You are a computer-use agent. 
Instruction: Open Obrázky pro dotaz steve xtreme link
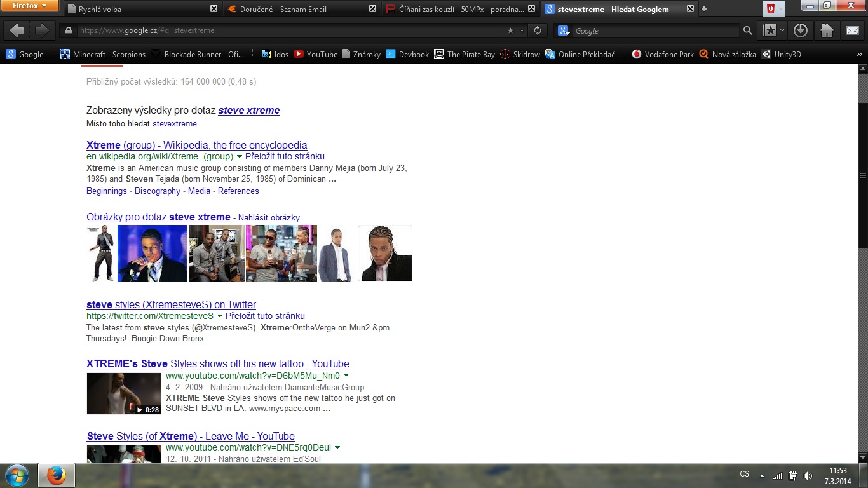point(159,217)
